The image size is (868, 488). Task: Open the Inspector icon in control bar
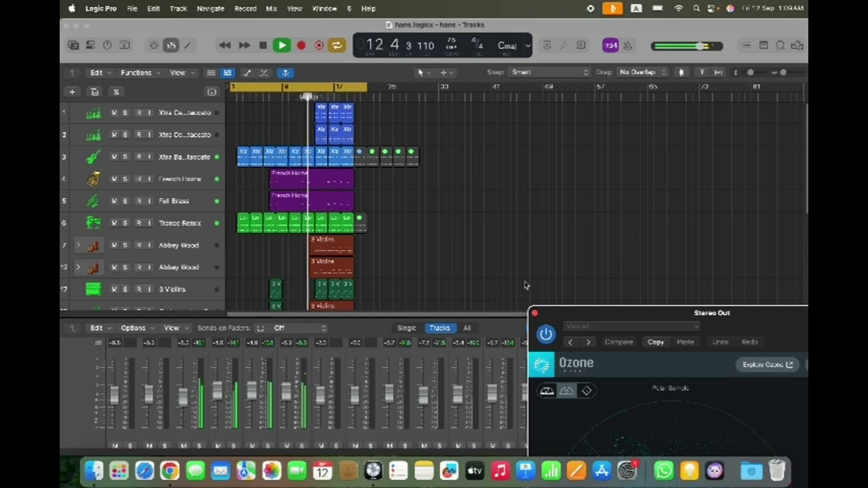point(90,45)
